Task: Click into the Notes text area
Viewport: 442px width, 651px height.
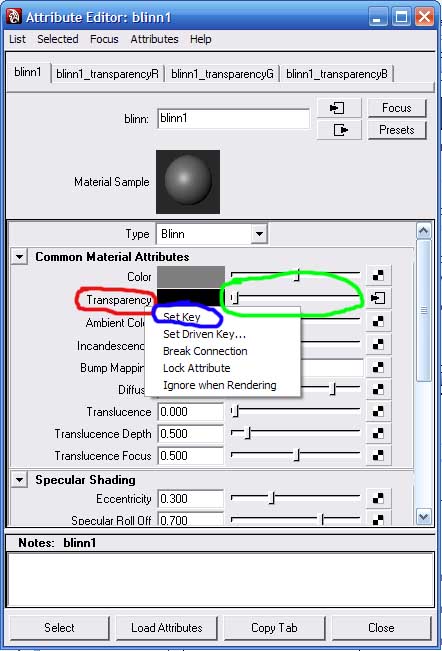Action: pos(220,580)
